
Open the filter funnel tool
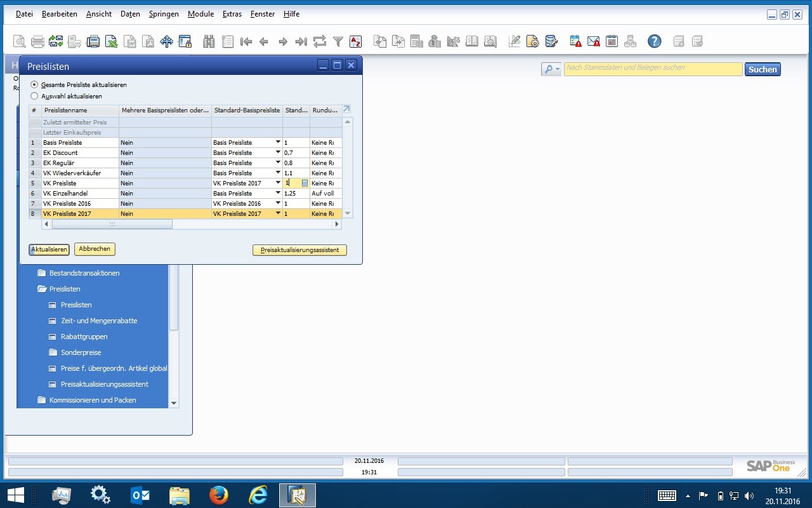(x=338, y=42)
